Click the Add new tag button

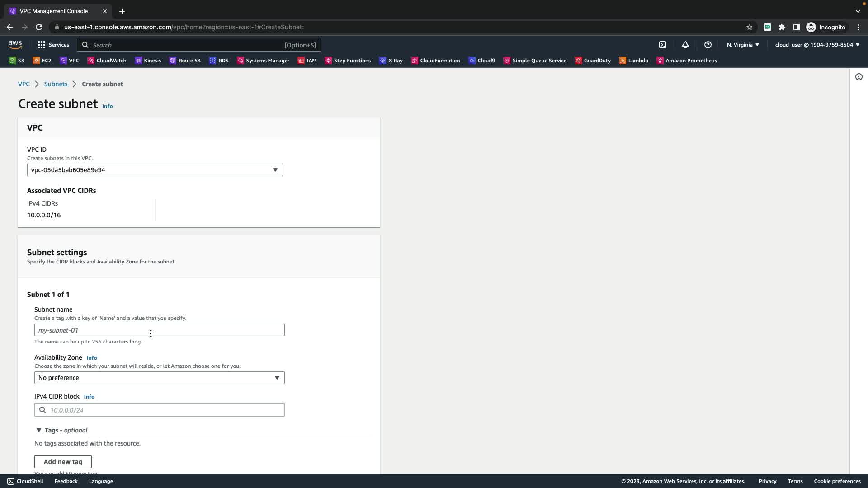(x=63, y=462)
